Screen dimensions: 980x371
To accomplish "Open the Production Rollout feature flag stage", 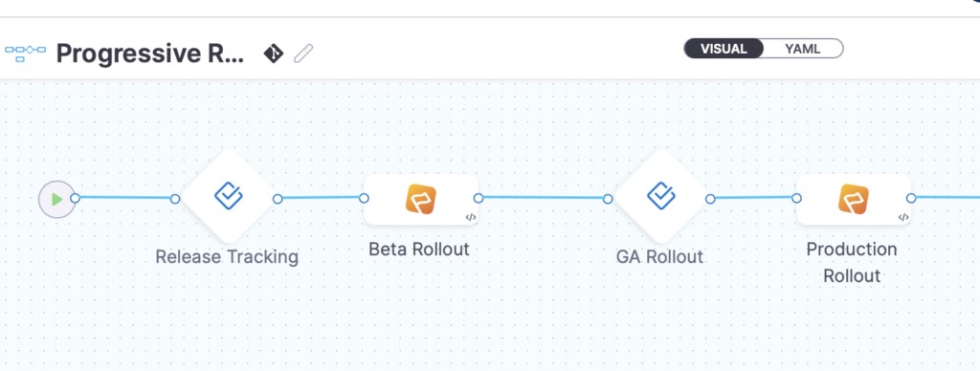I will 853,199.
